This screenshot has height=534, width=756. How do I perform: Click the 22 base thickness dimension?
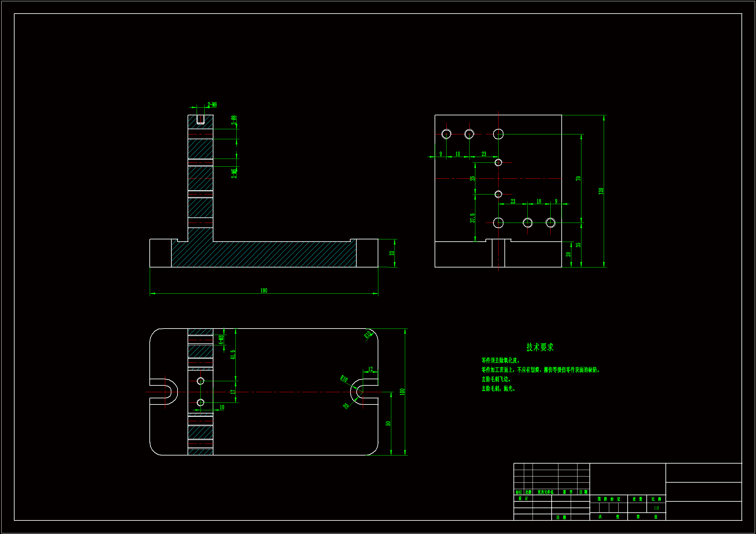click(392, 253)
